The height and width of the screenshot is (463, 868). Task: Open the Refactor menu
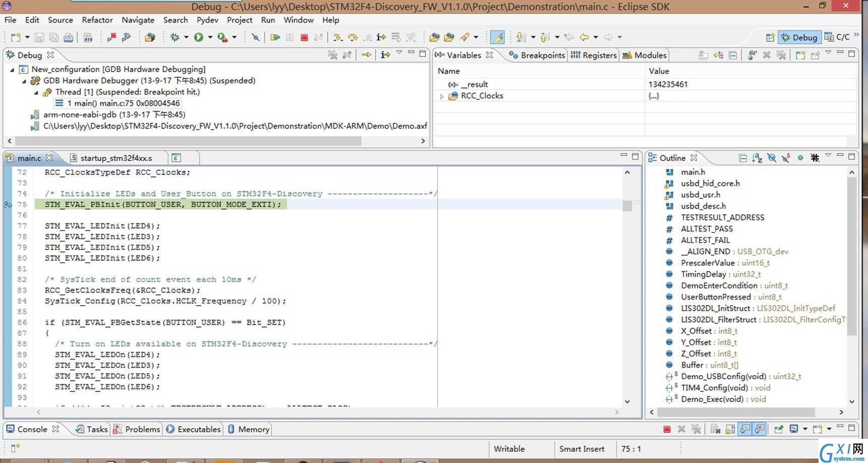coord(97,20)
